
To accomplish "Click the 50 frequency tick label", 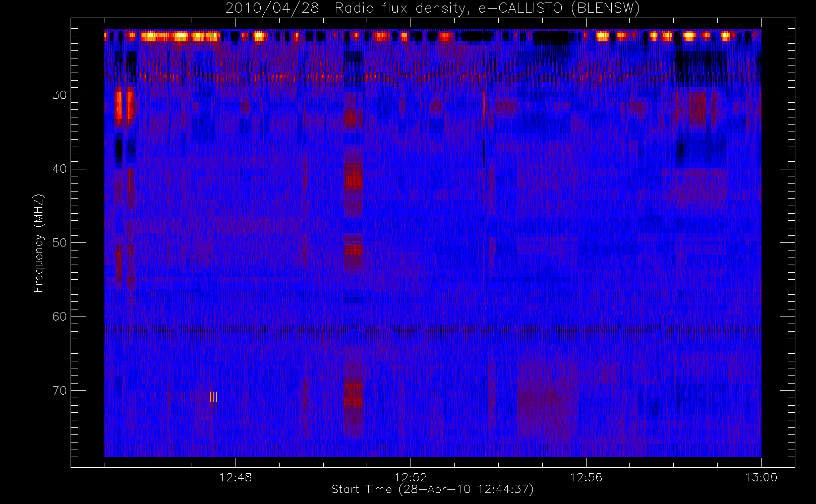I will (60, 242).
